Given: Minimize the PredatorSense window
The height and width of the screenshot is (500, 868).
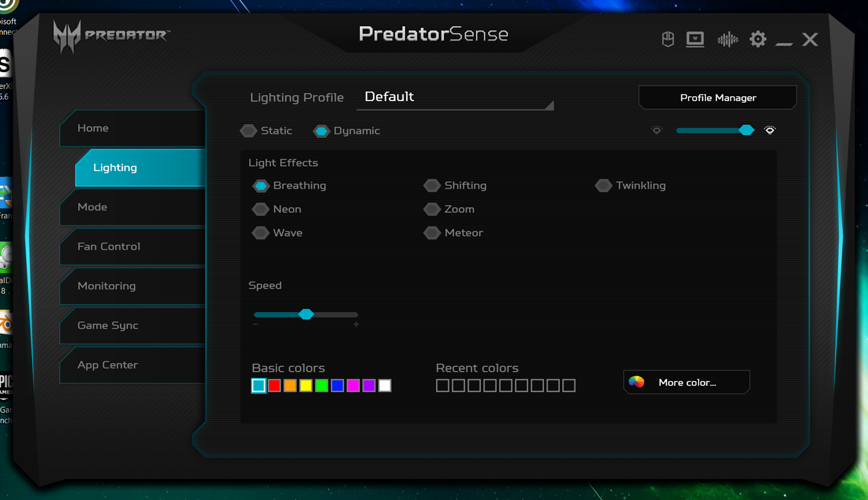Looking at the screenshot, I should coord(784,43).
